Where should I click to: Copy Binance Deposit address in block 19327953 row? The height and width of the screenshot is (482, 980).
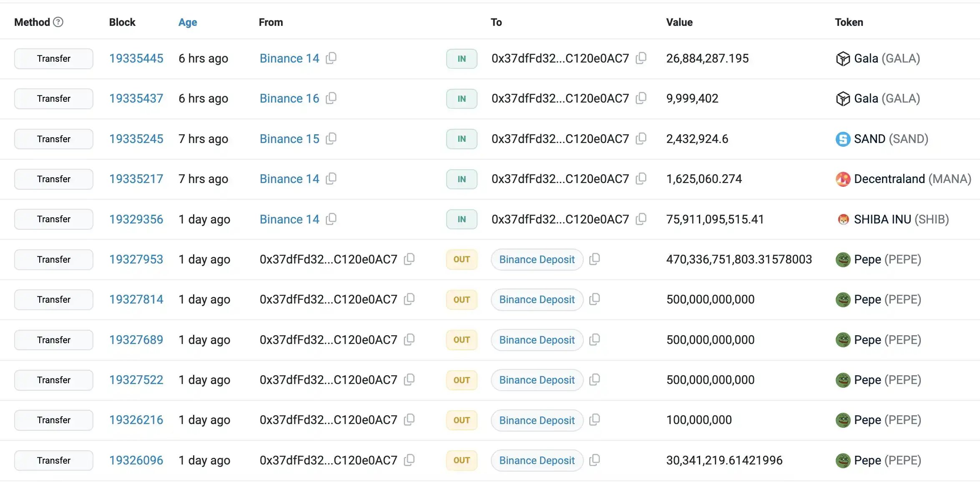[595, 259]
